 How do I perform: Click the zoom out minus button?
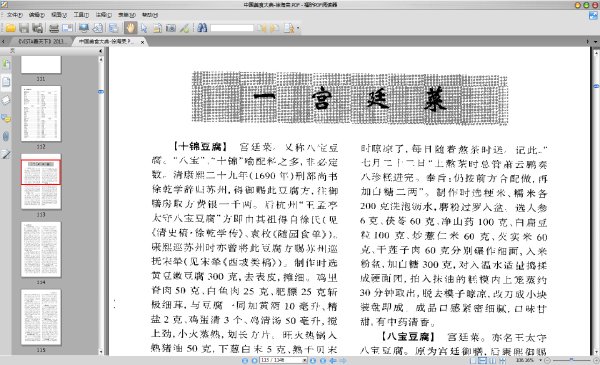coord(547,360)
